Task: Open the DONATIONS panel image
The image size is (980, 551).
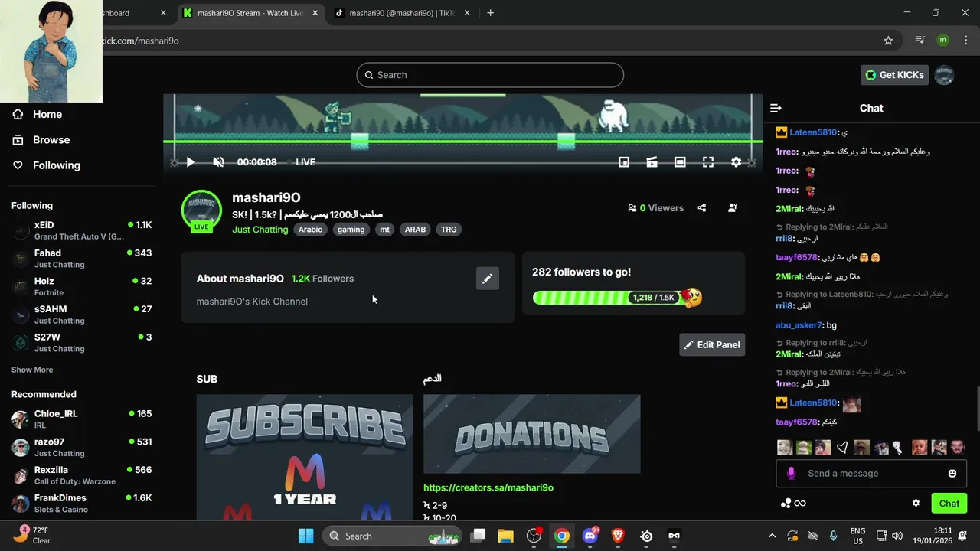Action: point(532,434)
